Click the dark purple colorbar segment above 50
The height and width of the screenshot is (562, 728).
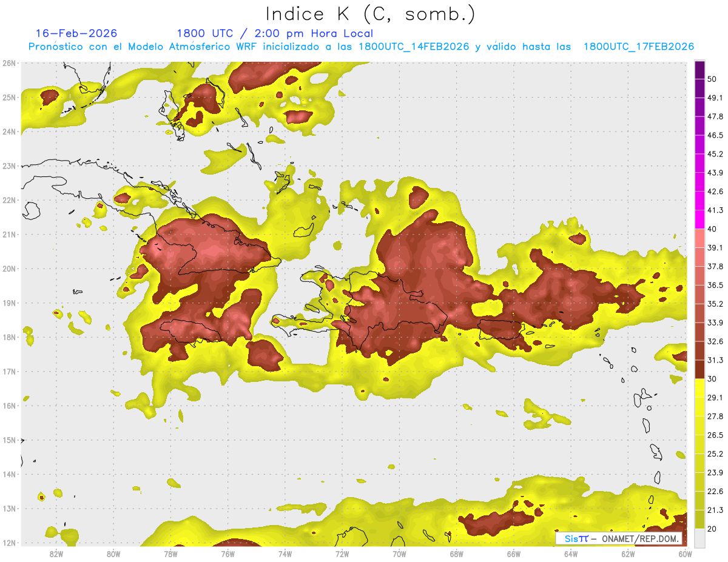pyautogui.click(x=699, y=70)
